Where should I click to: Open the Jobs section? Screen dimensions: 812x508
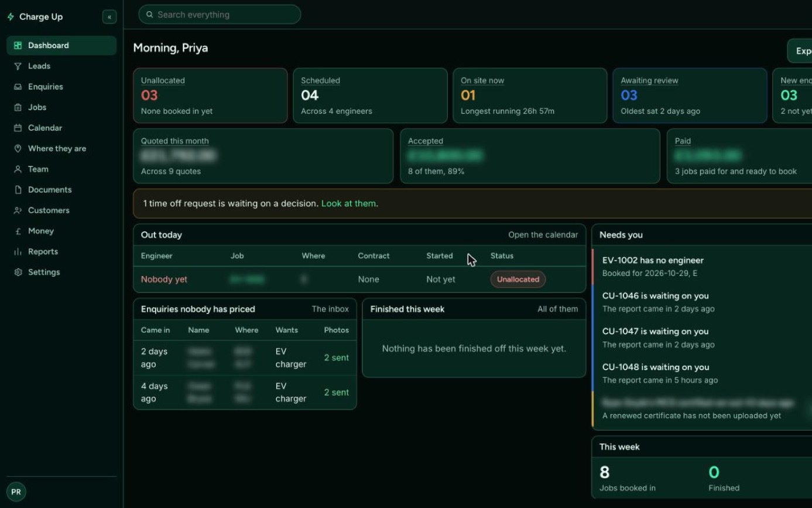[x=61, y=107]
